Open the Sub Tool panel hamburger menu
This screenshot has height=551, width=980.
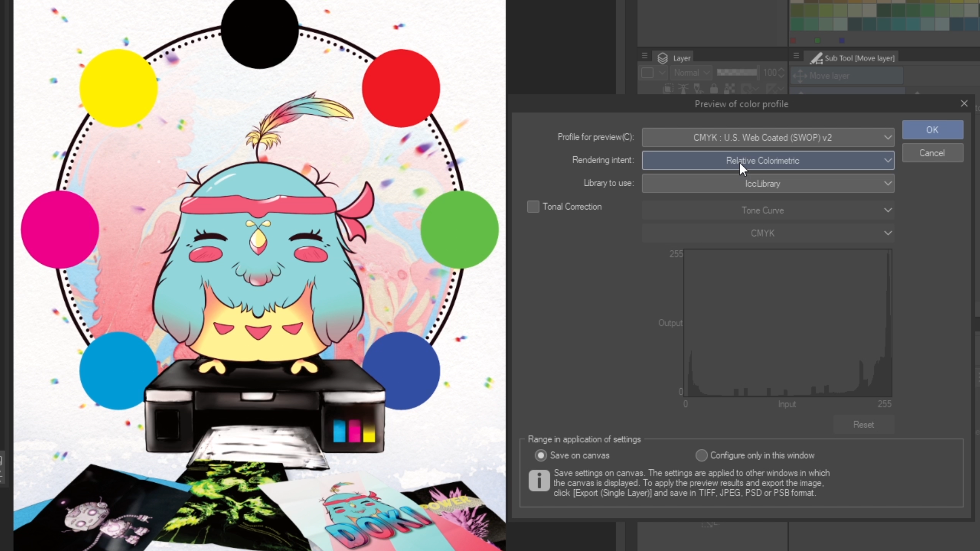tap(796, 56)
